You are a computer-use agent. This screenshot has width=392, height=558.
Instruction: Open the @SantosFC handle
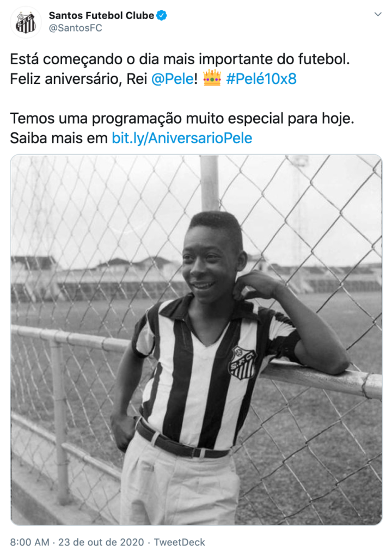point(76,28)
